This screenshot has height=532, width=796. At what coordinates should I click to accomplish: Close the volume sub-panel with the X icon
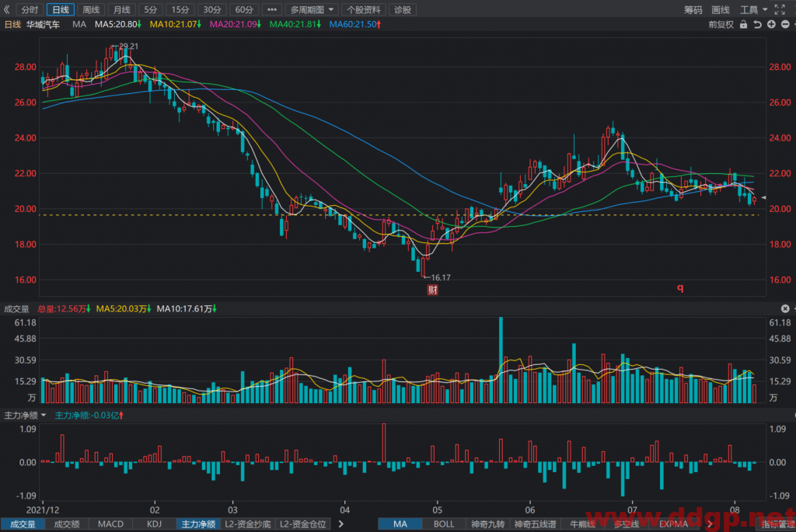[785, 308]
